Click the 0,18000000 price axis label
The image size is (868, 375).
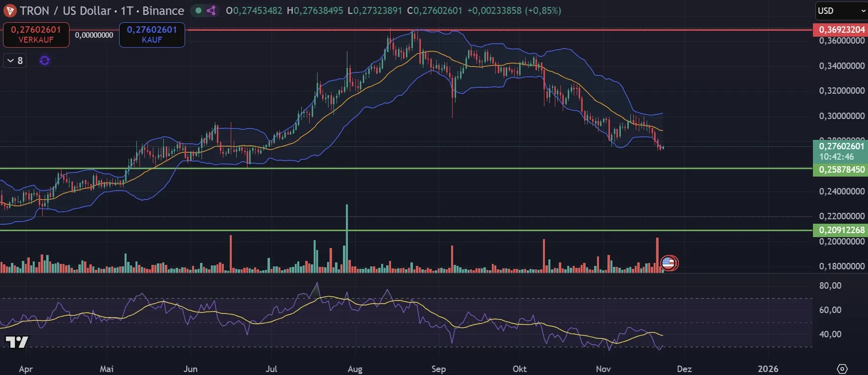[842, 266]
